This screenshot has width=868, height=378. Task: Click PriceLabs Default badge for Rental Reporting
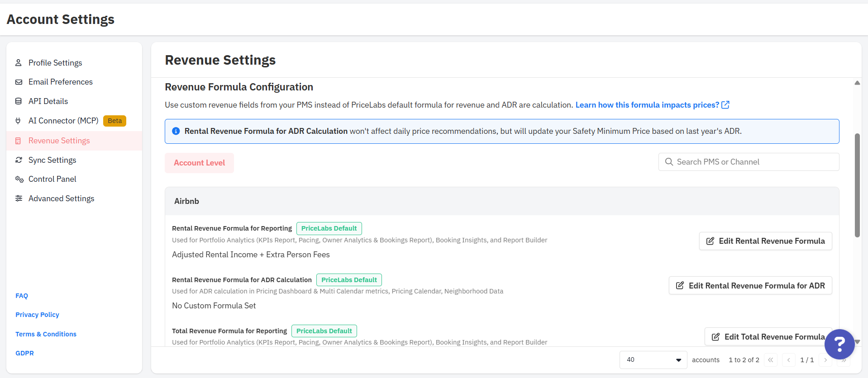[x=329, y=228]
